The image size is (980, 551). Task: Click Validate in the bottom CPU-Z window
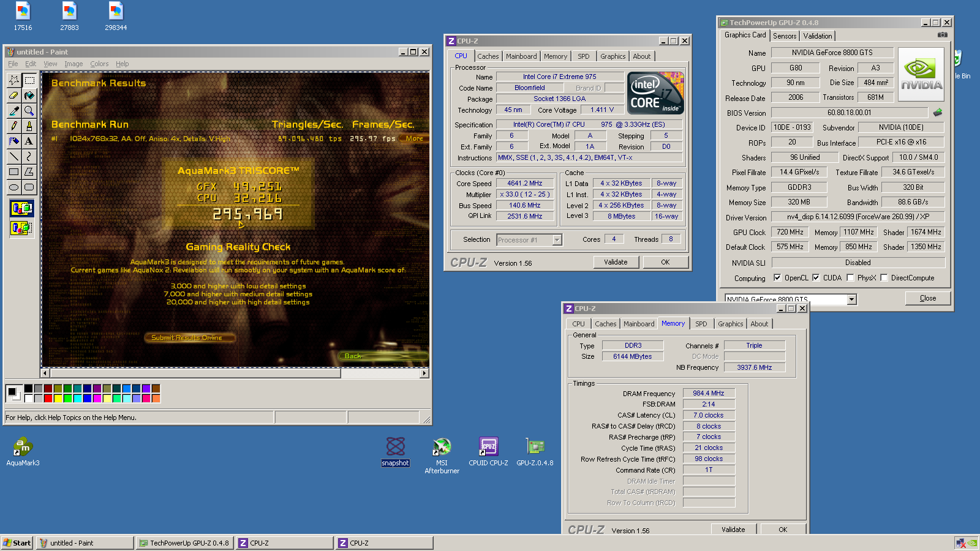[733, 530]
